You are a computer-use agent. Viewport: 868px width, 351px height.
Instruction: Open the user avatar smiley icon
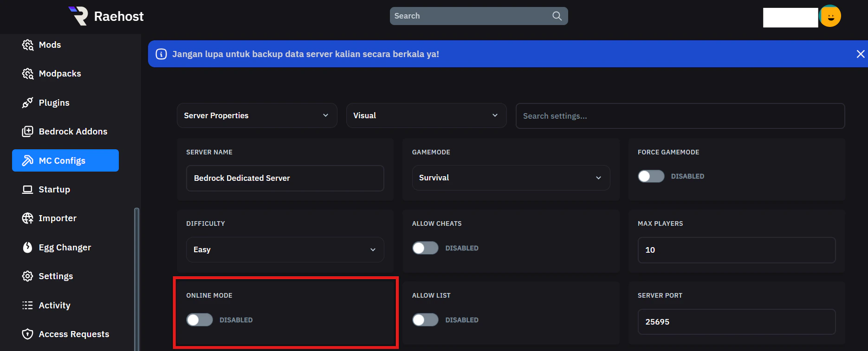[x=830, y=17]
